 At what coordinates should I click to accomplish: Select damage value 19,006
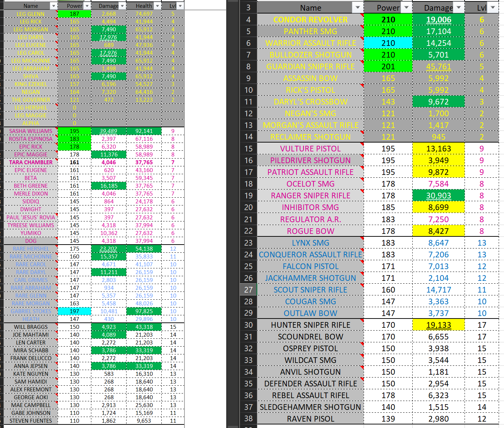(439, 20)
